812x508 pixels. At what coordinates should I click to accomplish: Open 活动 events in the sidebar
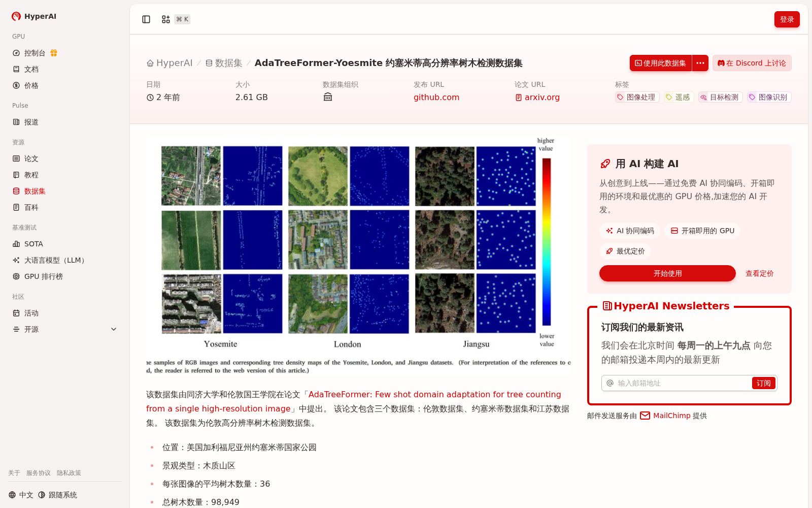pos(31,313)
